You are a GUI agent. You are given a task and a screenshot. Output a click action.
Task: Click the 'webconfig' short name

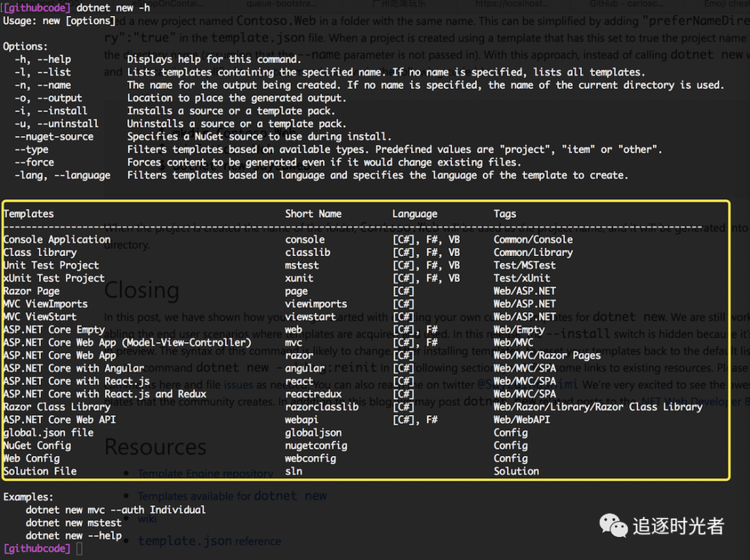click(310, 459)
